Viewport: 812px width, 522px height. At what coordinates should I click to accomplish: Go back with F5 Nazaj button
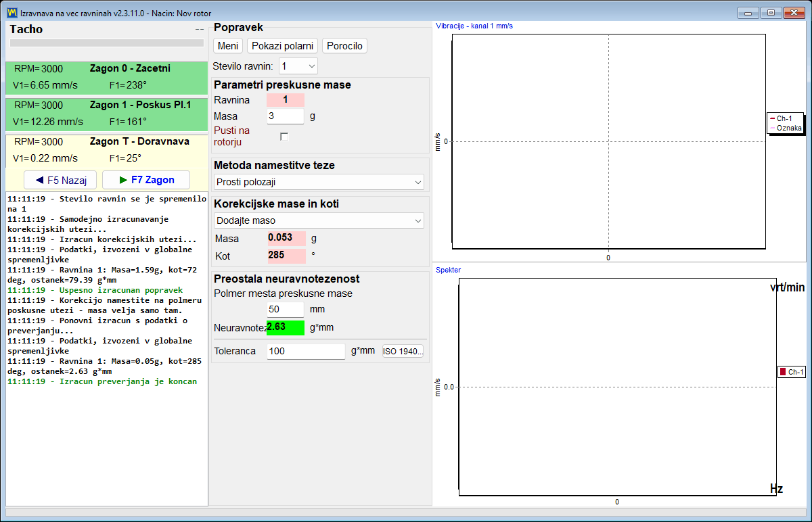(x=61, y=181)
